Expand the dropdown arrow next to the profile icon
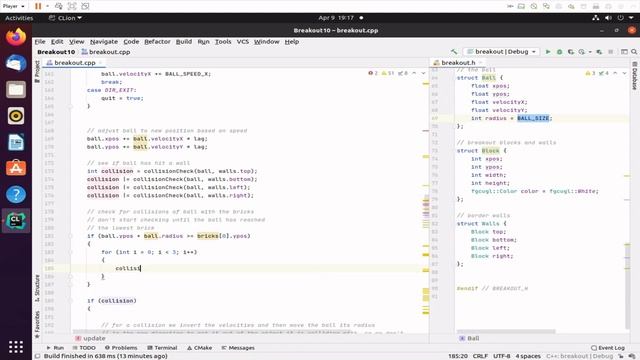 (590, 52)
